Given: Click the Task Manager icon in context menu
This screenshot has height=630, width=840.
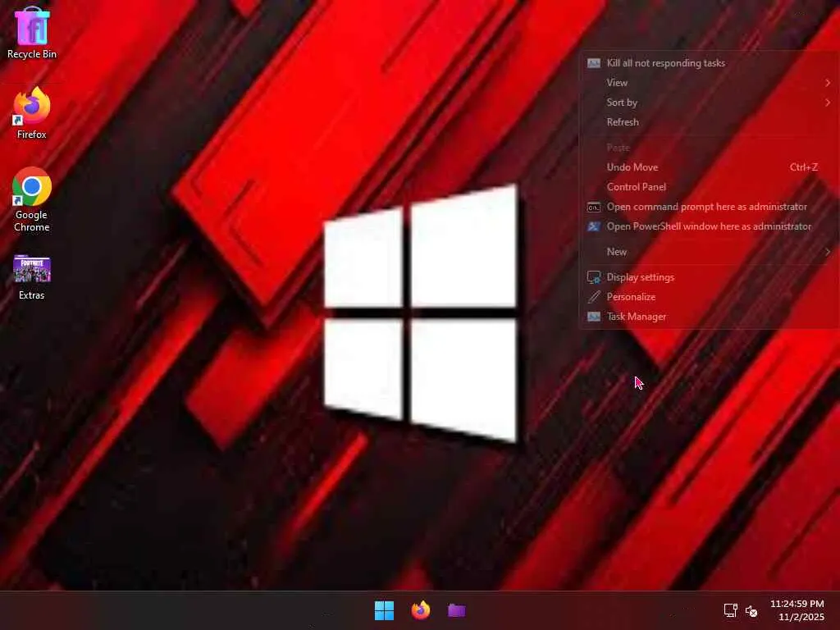Looking at the screenshot, I should [x=594, y=317].
